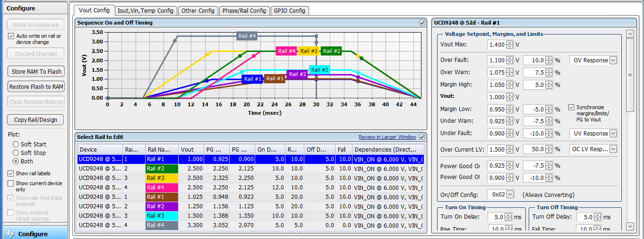Click blue Rail #1 label on chart
The width and height of the screenshot is (644, 239).
point(253,79)
